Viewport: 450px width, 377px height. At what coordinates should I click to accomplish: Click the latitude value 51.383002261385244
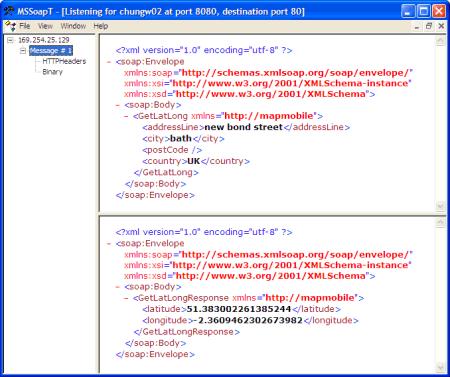click(239, 309)
